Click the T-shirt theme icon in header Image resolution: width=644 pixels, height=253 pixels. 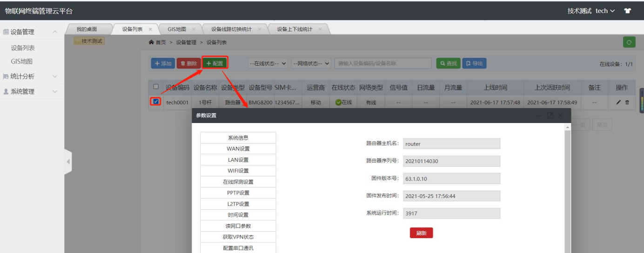[627, 11]
